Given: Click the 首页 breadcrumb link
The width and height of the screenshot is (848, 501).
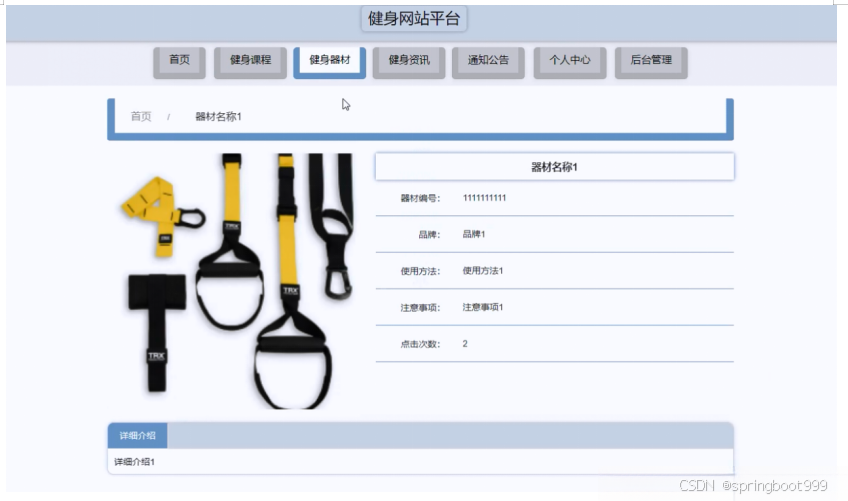Looking at the screenshot, I should point(141,116).
